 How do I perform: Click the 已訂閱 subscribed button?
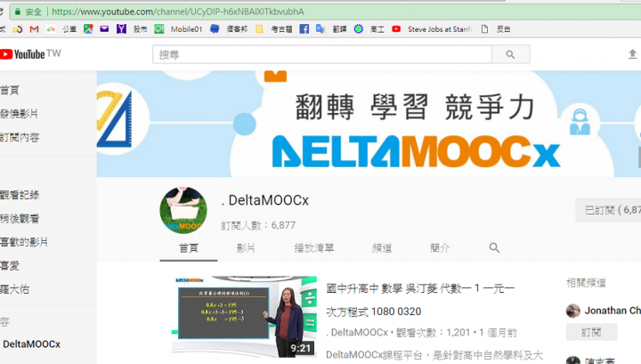coord(608,210)
